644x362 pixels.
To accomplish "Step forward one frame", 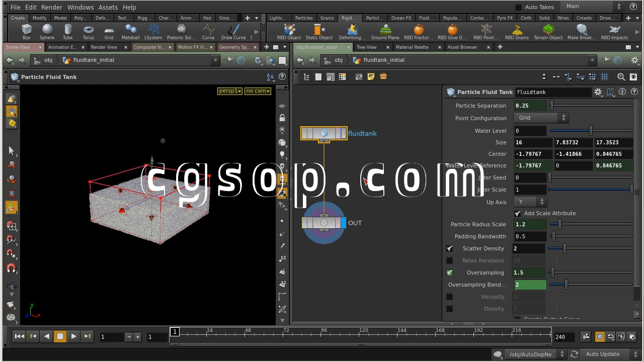I will tap(87, 336).
